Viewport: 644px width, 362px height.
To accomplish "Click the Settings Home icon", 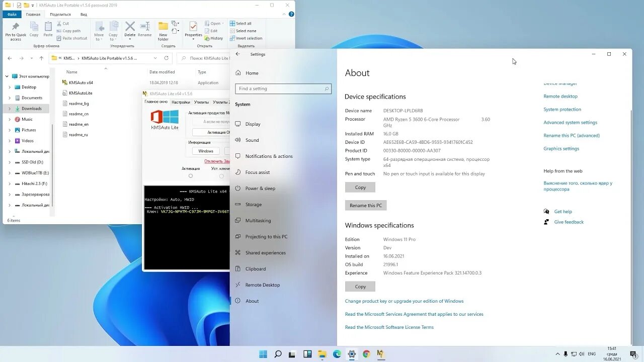I will click(238, 73).
